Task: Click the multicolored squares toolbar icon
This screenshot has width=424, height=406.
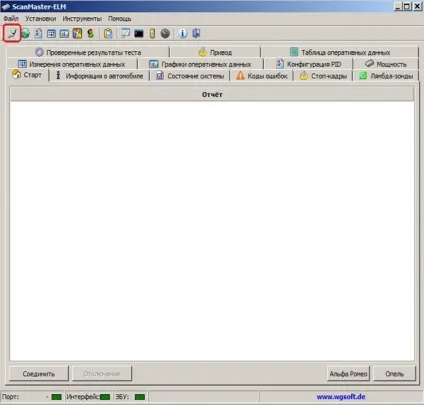Action: click(x=77, y=33)
